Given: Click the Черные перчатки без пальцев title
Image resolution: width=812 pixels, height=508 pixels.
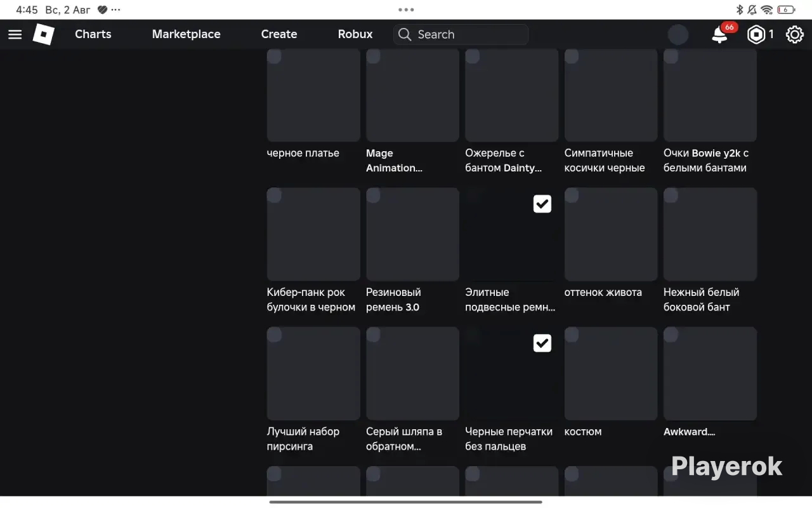Looking at the screenshot, I should pos(509,439).
